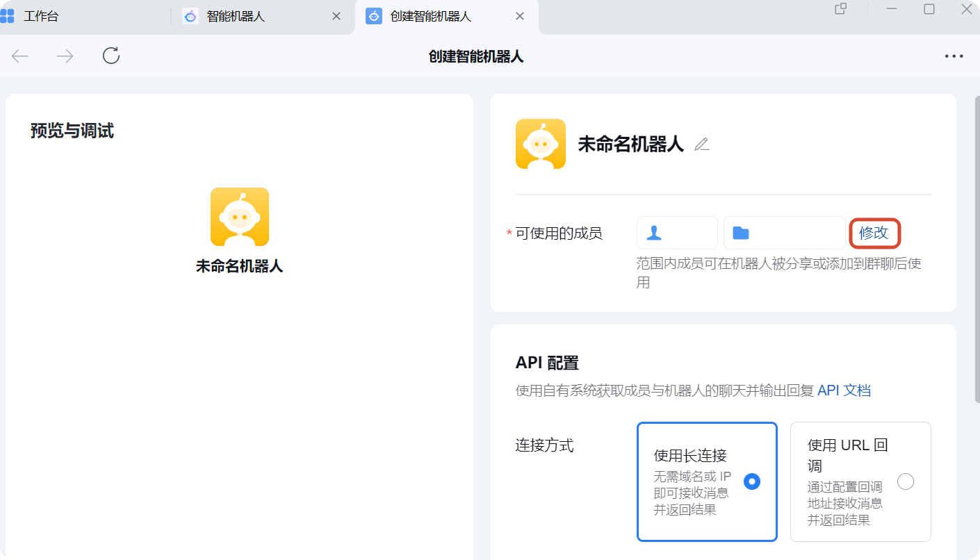The width and height of the screenshot is (980, 560).
Task: Click the robot avatar in 预览与调试 panel
Action: (240, 217)
